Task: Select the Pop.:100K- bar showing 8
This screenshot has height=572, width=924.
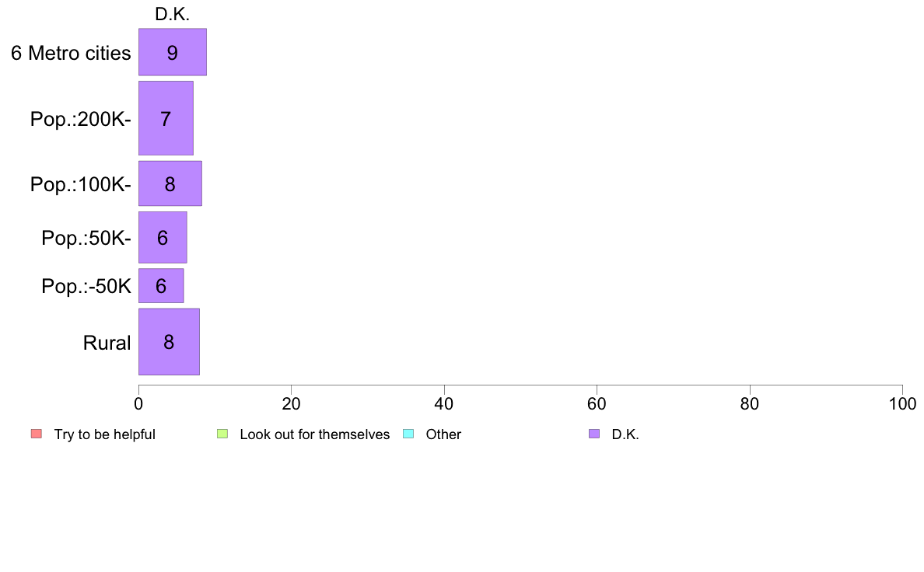Action: (170, 183)
